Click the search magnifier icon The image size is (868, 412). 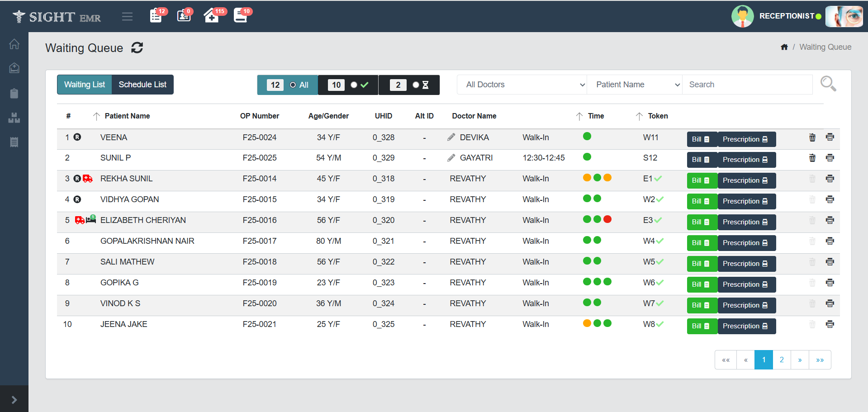click(828, 84)
